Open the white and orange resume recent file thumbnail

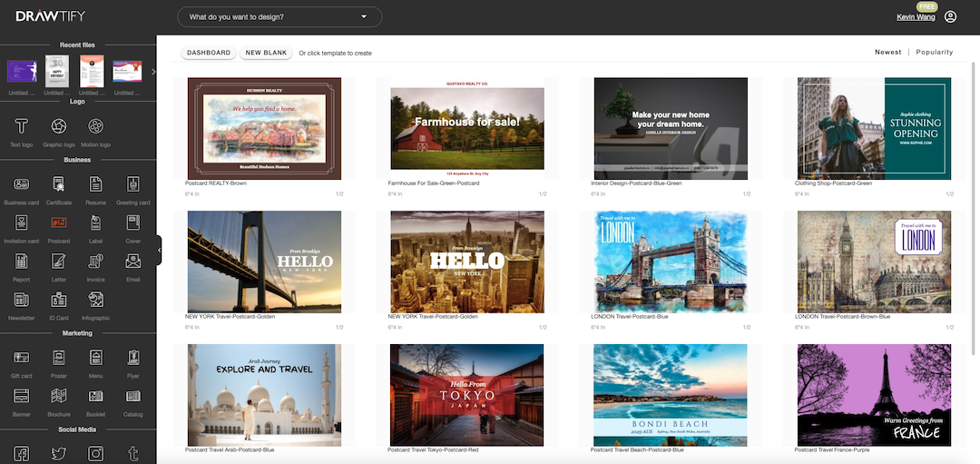92,72
